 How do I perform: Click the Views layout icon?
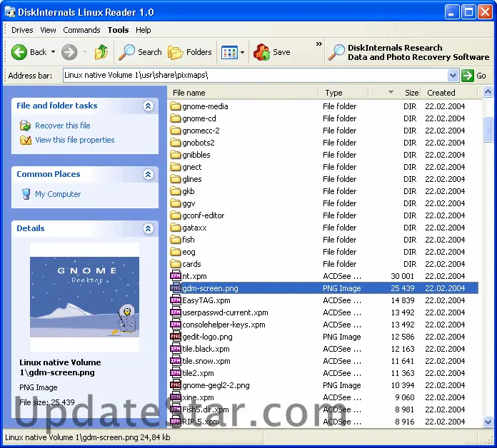[x=229, y=52]
